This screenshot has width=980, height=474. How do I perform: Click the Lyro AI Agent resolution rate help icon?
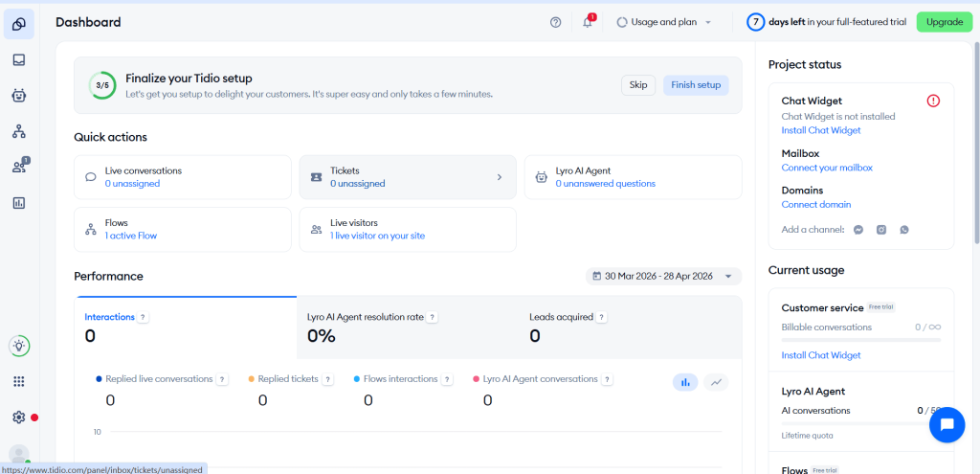pyautogui.click(x=433, y=318)
